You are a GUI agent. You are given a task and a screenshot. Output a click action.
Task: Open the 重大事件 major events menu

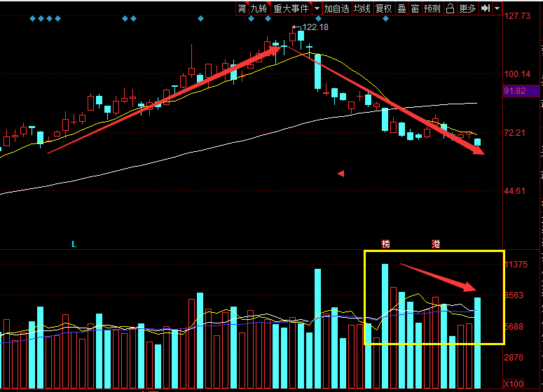coord(291,8)
